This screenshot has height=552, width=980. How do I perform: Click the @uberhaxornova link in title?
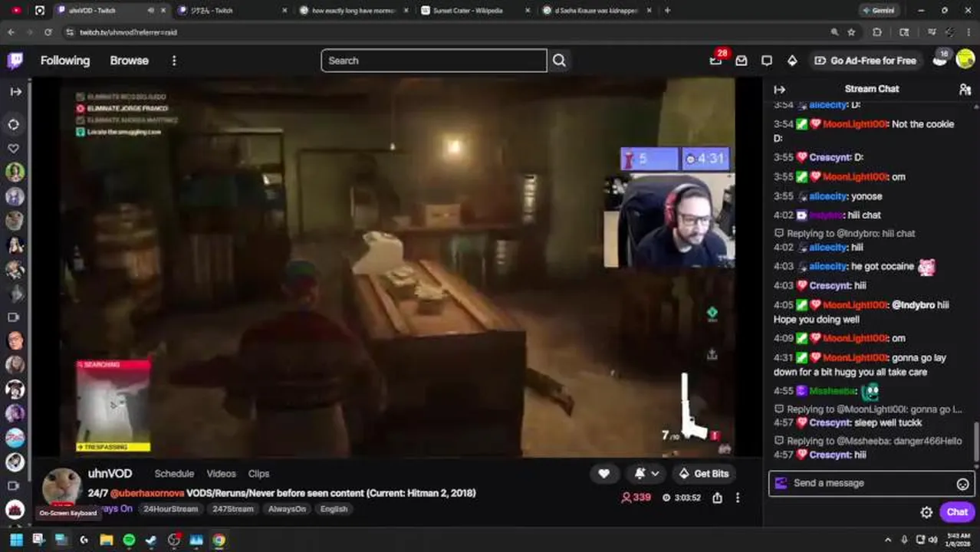147,493
